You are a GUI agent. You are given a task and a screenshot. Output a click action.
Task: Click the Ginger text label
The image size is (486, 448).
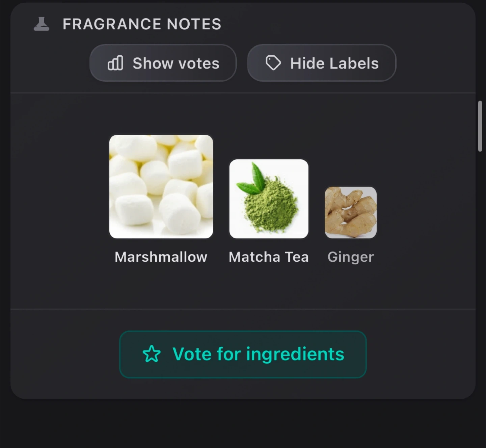click(351, 257)
